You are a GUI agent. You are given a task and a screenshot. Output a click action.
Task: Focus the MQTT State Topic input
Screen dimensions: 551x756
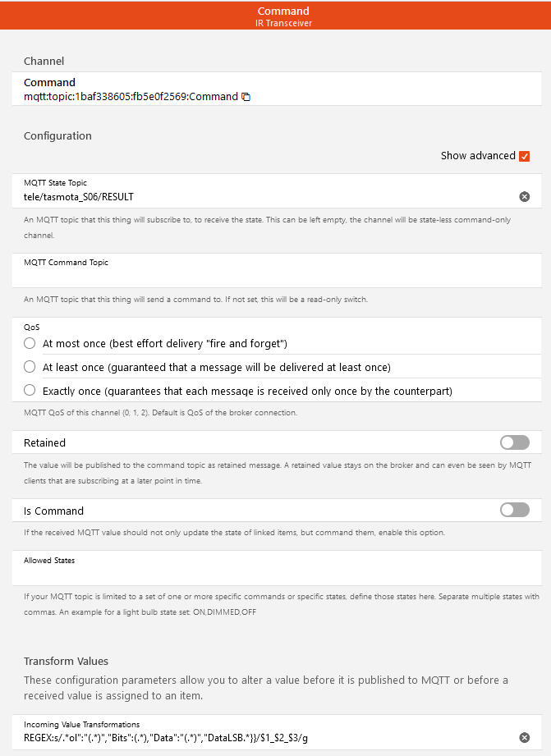tap(263, 197)
